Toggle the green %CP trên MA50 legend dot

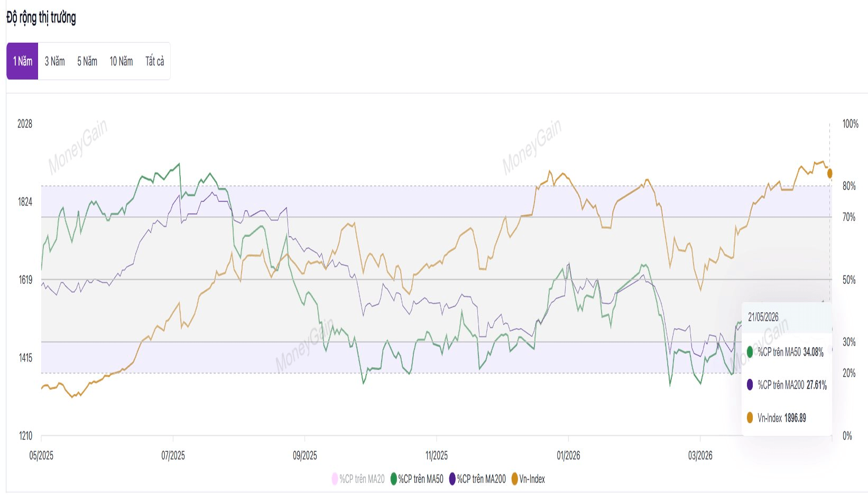tap(393, 479)
